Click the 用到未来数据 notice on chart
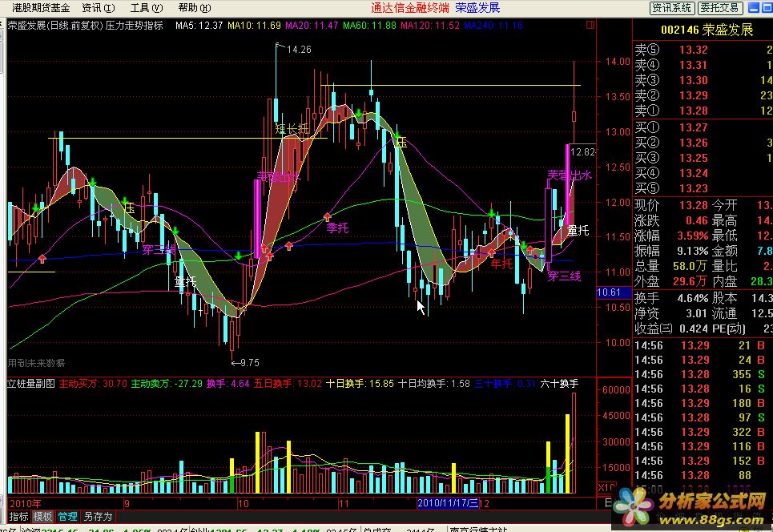The image size is (773, 532). (37, 363)
